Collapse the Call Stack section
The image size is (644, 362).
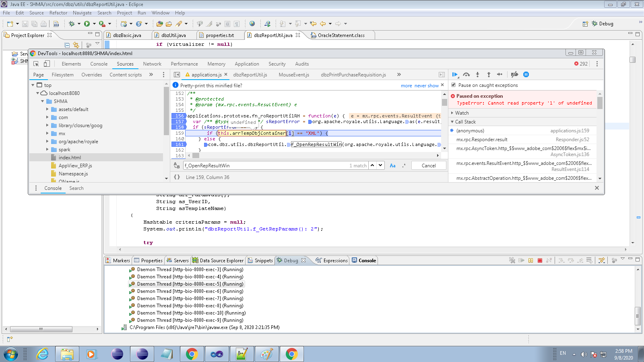(465, 122)
